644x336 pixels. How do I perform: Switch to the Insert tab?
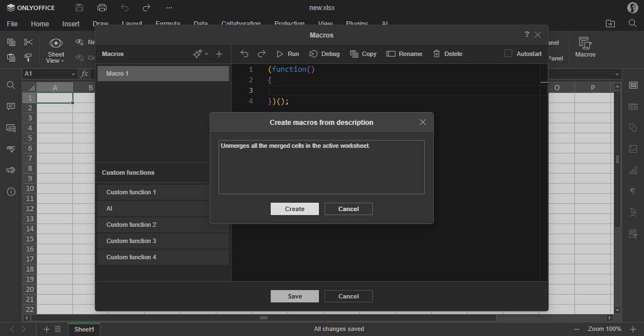coord(71,24)
